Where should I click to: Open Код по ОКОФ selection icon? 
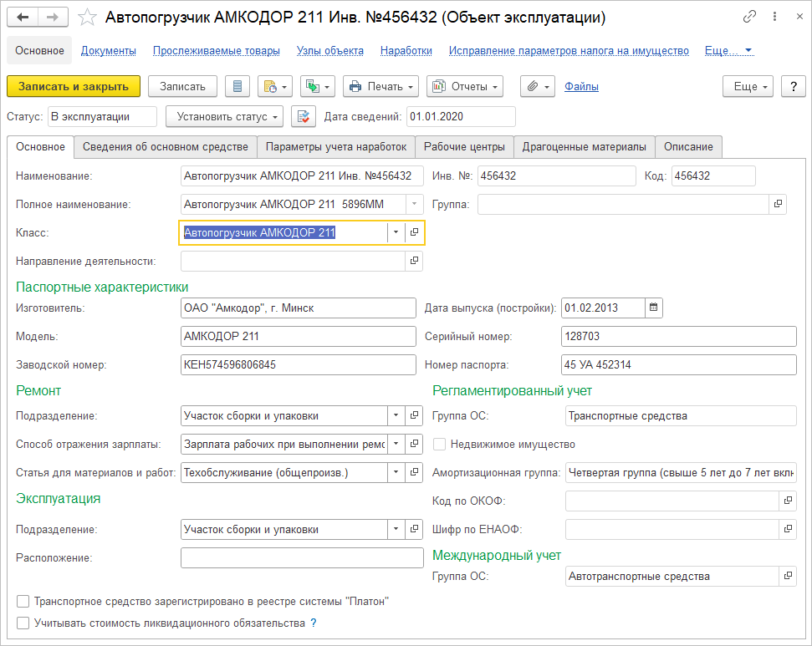coord(788,501)
